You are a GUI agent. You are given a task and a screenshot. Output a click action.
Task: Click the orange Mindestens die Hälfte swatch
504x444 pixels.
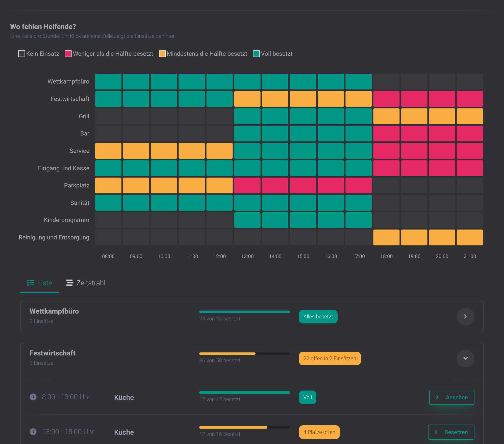162,54
